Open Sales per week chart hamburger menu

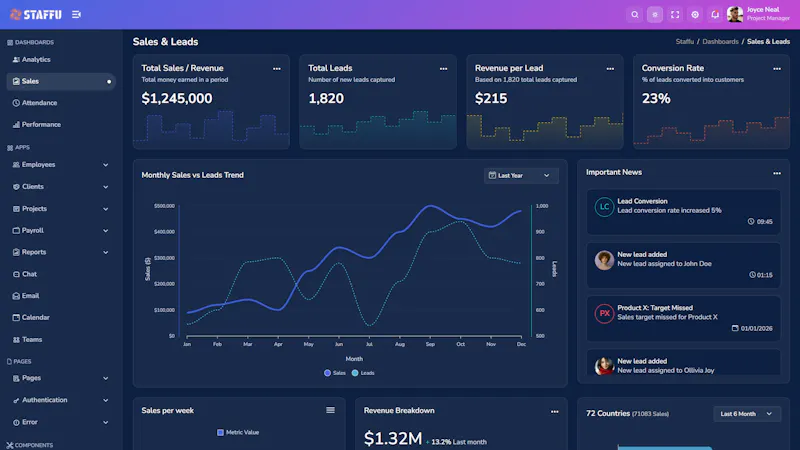tap(331, 410)
